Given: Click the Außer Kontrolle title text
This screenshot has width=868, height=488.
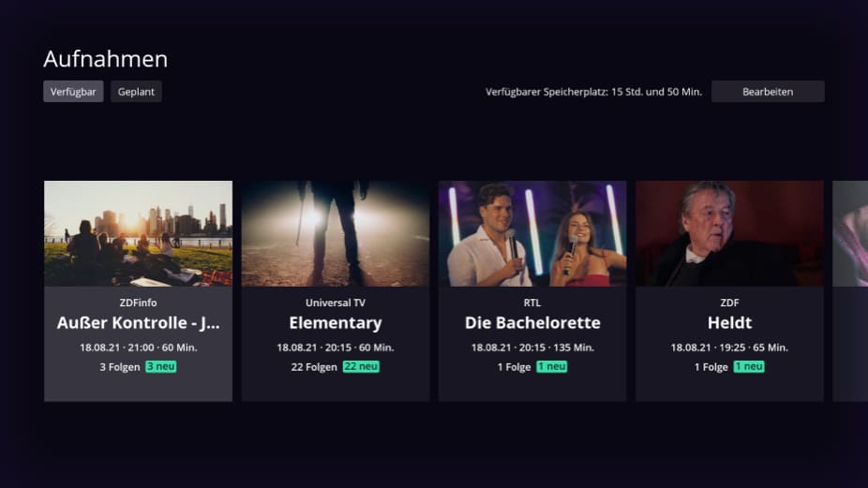Looking at the screenshot, I should click(139, 322).
